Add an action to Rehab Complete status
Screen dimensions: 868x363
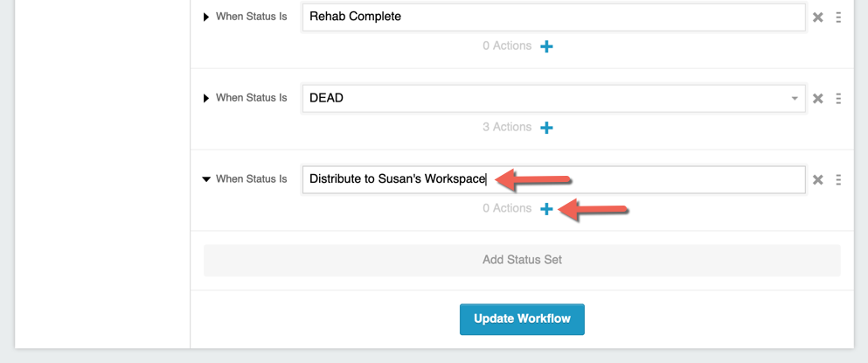(546, 46)
